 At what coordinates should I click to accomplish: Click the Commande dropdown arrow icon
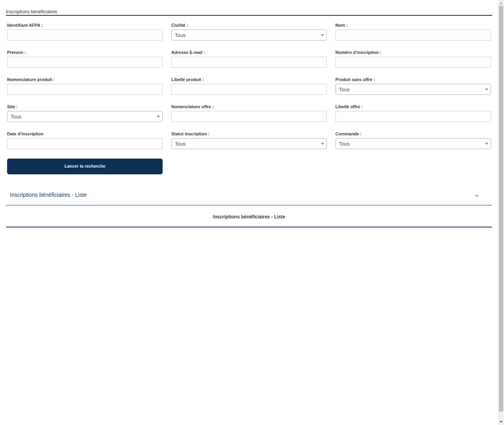486,144
